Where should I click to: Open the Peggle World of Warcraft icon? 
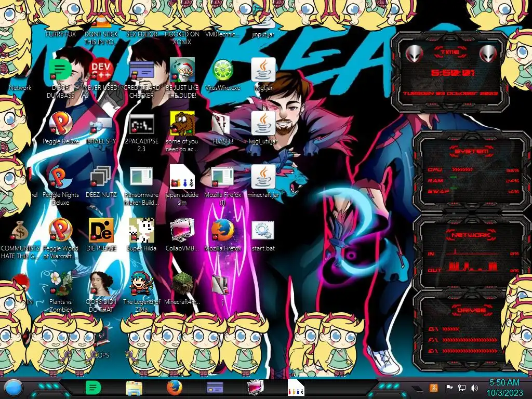[60, 231]
